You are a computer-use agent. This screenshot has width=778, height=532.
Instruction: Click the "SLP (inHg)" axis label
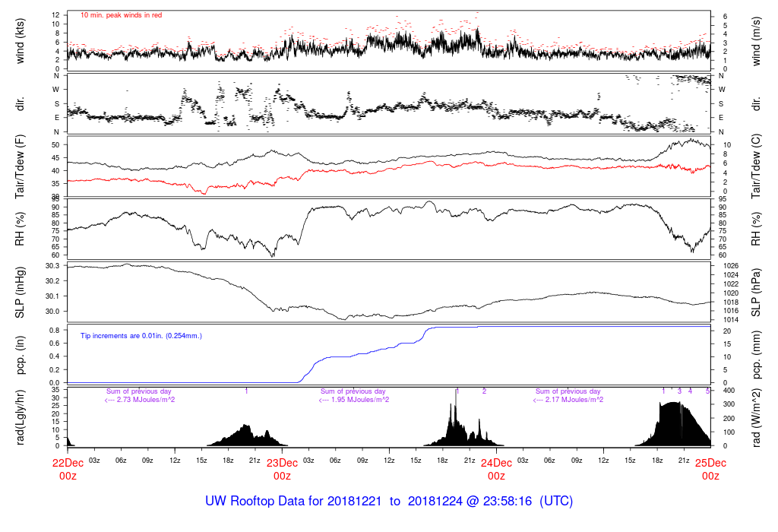[20, 293]
